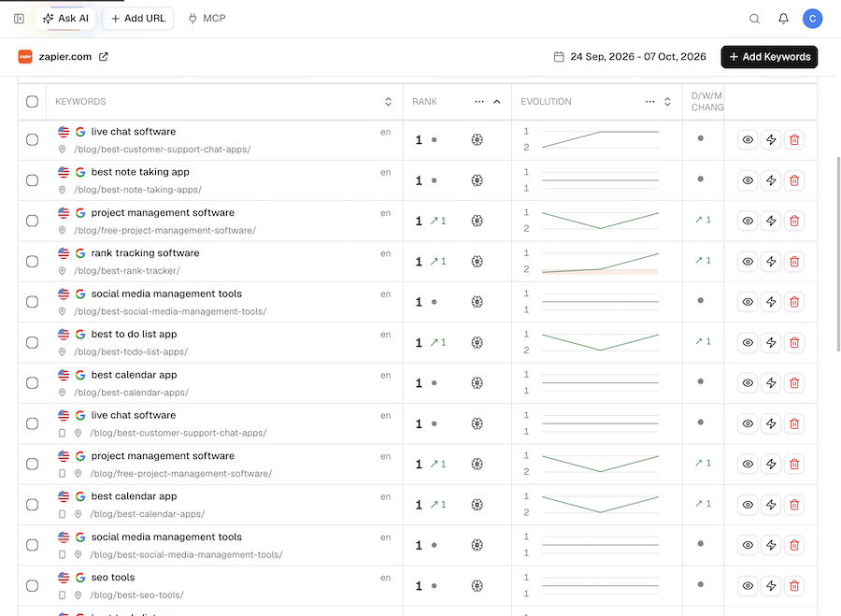The height and width of the screenshot is (616, 841).
Task: Select keyword text 'best note taking app'
Action: [140, 172]
